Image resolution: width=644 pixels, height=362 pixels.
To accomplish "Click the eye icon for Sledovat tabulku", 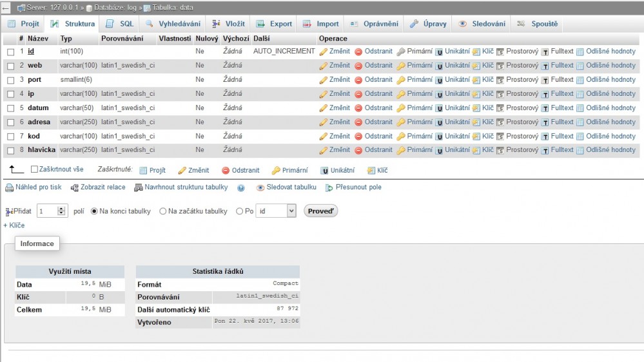I will pos(260,187).
